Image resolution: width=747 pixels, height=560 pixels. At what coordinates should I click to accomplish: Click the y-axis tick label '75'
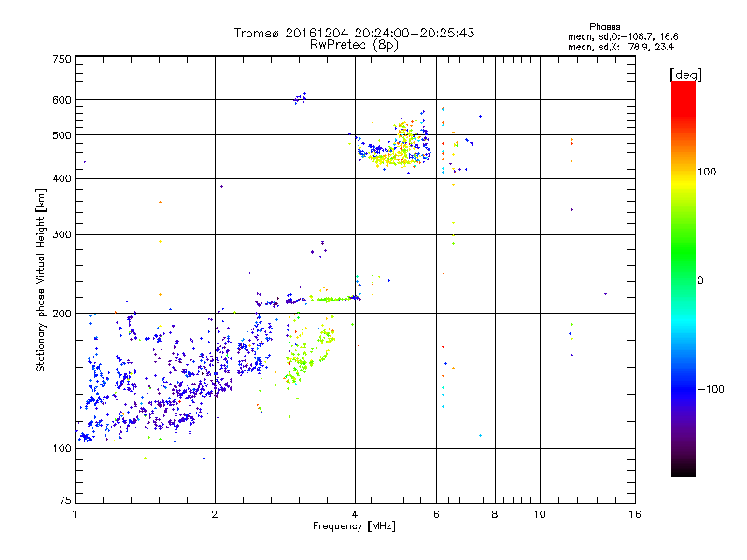pos(65,500)
